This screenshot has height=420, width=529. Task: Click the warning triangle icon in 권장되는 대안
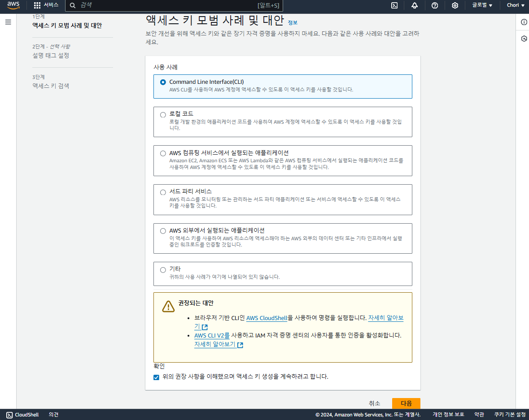coord(168,306)
